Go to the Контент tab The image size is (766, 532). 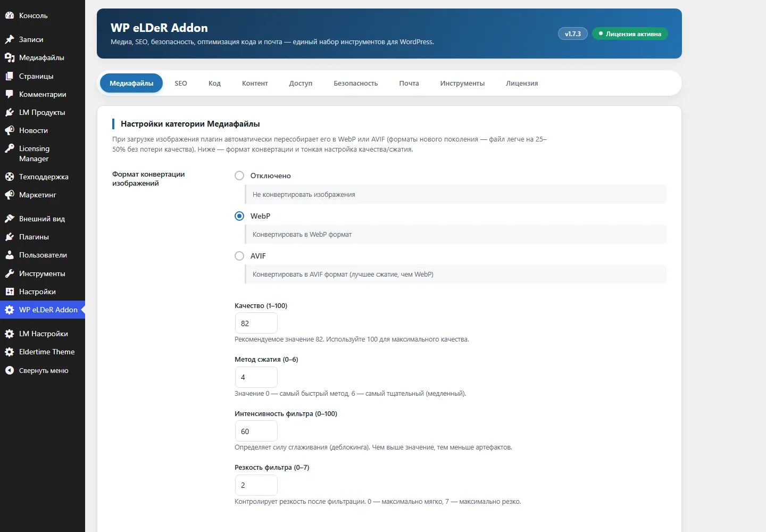[255, 83]
